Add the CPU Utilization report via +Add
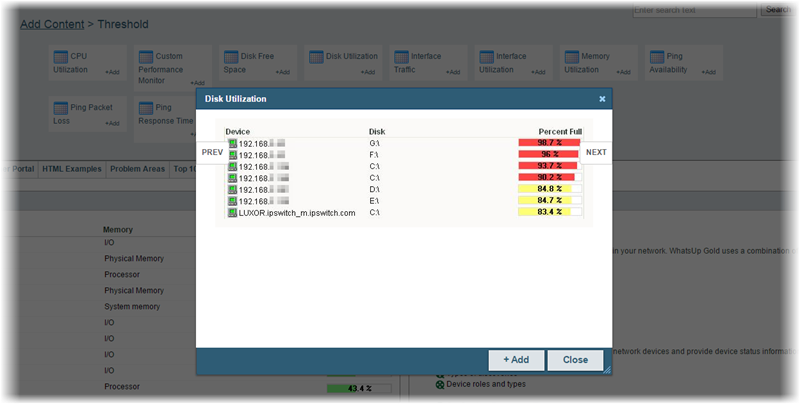Screen dimensions: 800x404 [x=112, y=72]
